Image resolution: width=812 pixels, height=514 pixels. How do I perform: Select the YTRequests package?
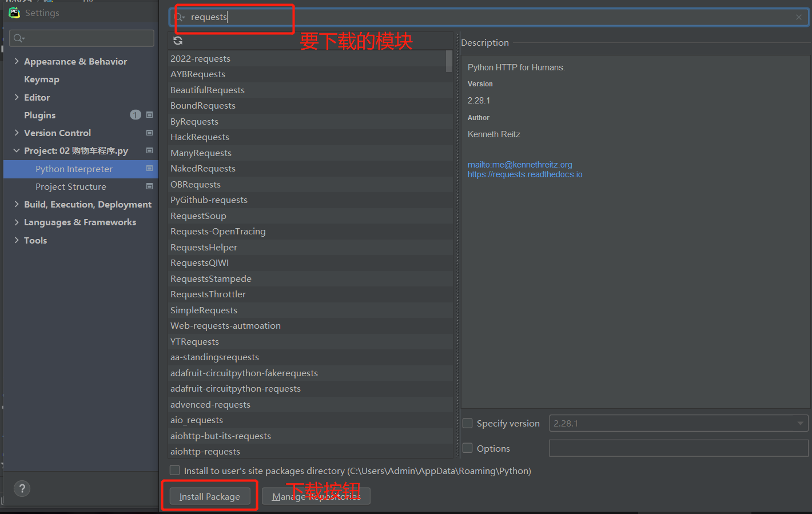pyautogui.click(x=311, y=341)
